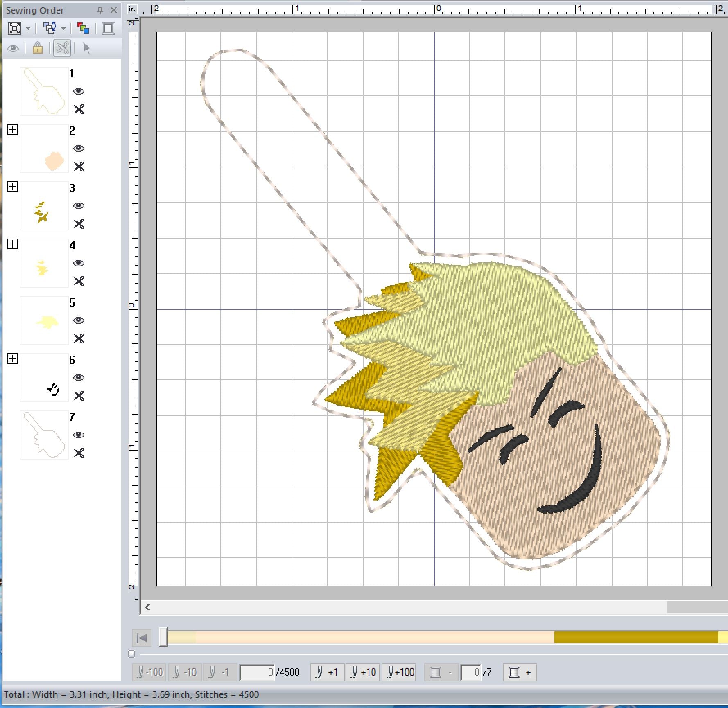Select sewing order item 2 thumbnail
Screen dimensions: 728x708
(44, 149)
